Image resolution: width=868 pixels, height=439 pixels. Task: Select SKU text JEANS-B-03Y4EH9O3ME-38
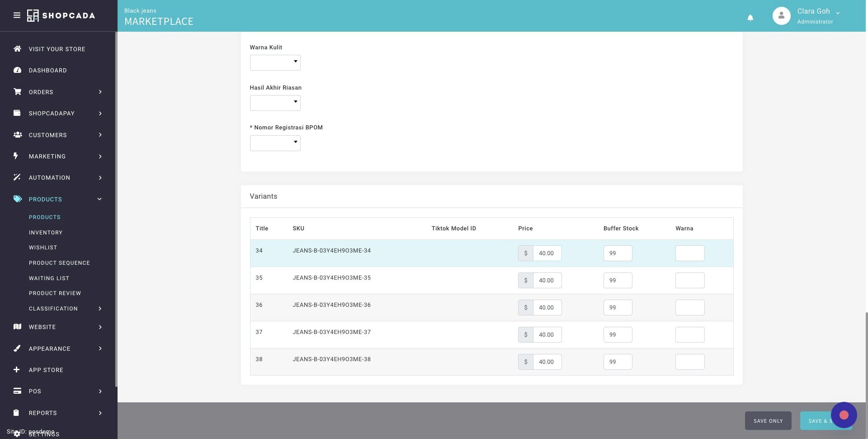point(331,359)
